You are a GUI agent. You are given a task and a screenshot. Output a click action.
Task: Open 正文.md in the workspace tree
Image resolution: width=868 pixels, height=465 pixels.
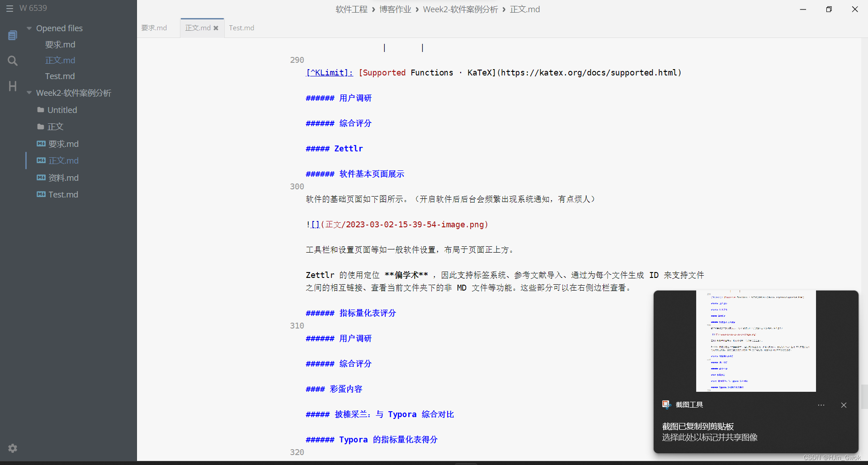(64, 160)
